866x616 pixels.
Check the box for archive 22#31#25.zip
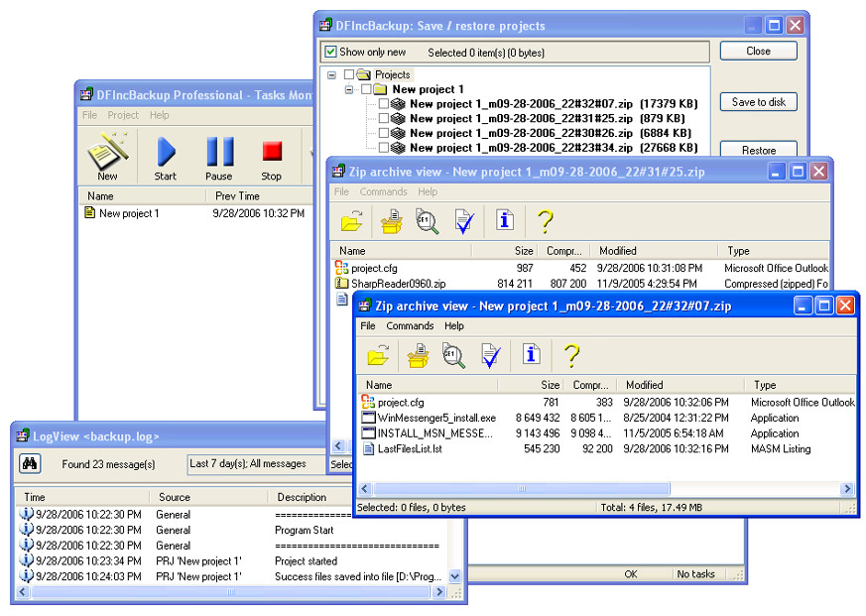(x=384, y=118)
